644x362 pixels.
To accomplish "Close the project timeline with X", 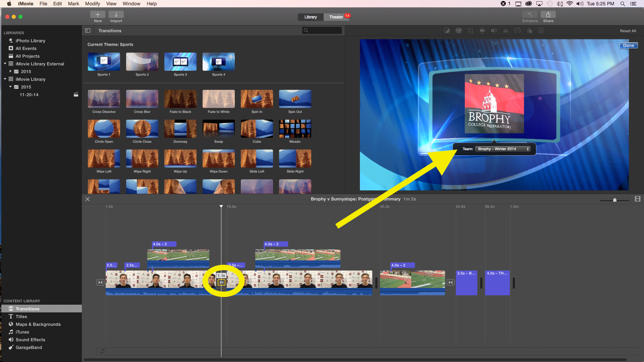I will pos(88,199).
